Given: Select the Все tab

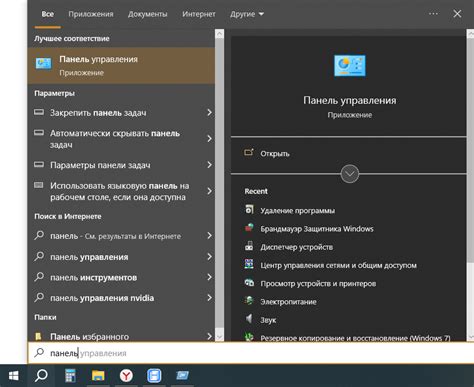Looking at the screenshot, I should [x=48, y=14].
